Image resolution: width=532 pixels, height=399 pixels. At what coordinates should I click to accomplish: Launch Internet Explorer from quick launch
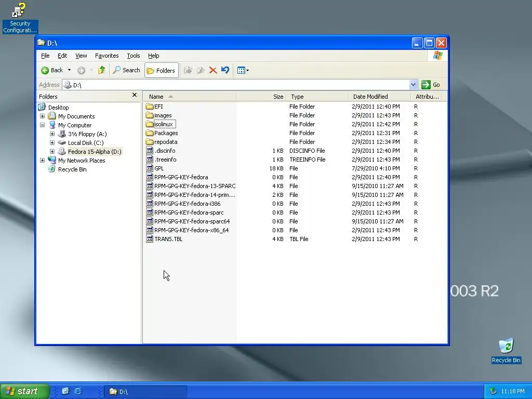pos(78,391)
